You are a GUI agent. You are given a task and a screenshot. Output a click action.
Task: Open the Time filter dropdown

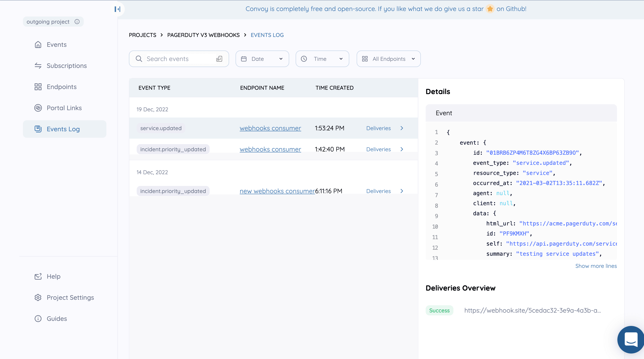point(322,59)
